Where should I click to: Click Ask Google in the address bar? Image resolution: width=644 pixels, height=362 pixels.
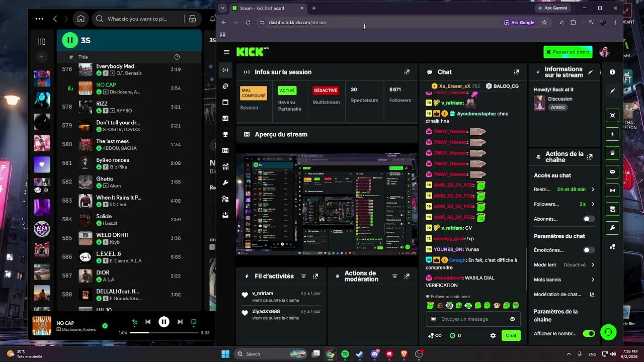tap(519, 23)
